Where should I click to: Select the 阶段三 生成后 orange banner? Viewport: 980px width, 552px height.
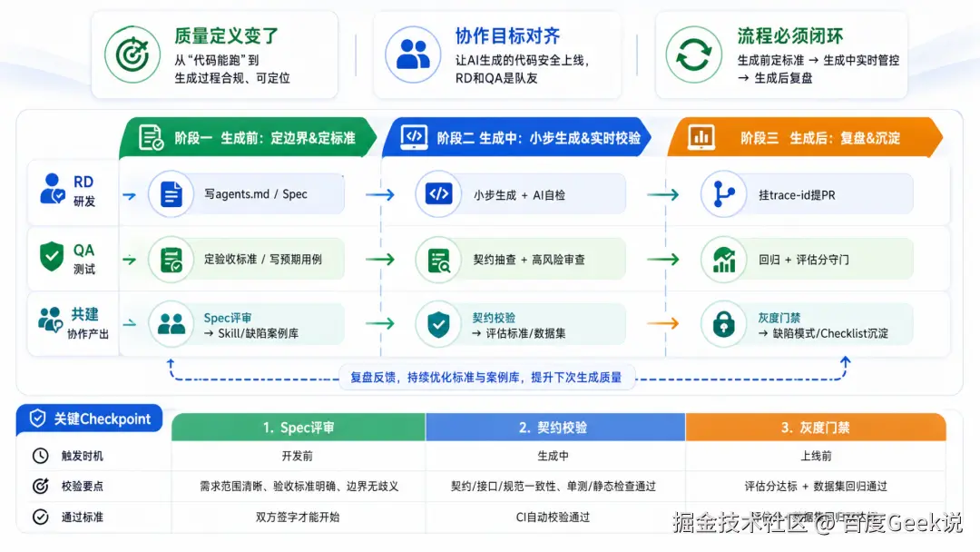805,137
